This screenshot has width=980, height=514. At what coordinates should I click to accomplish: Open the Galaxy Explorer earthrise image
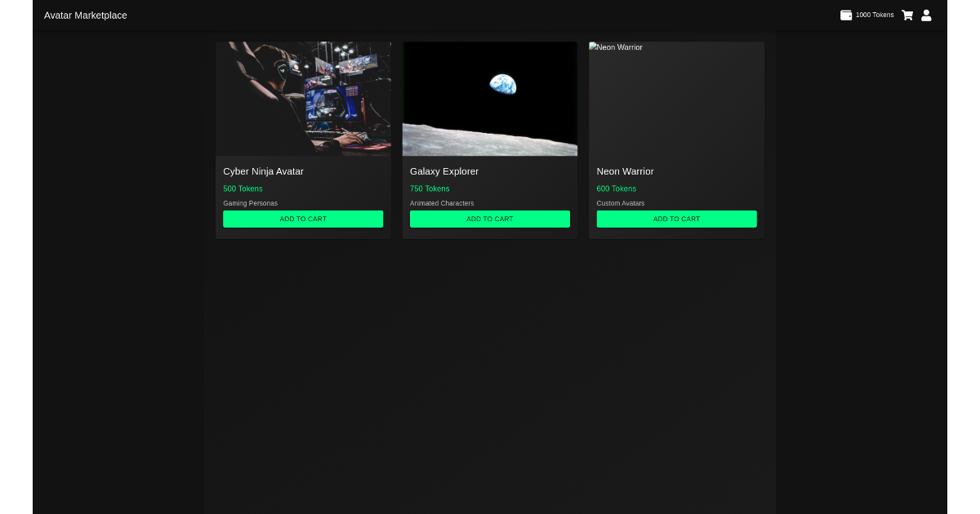(x=490, y=99)
